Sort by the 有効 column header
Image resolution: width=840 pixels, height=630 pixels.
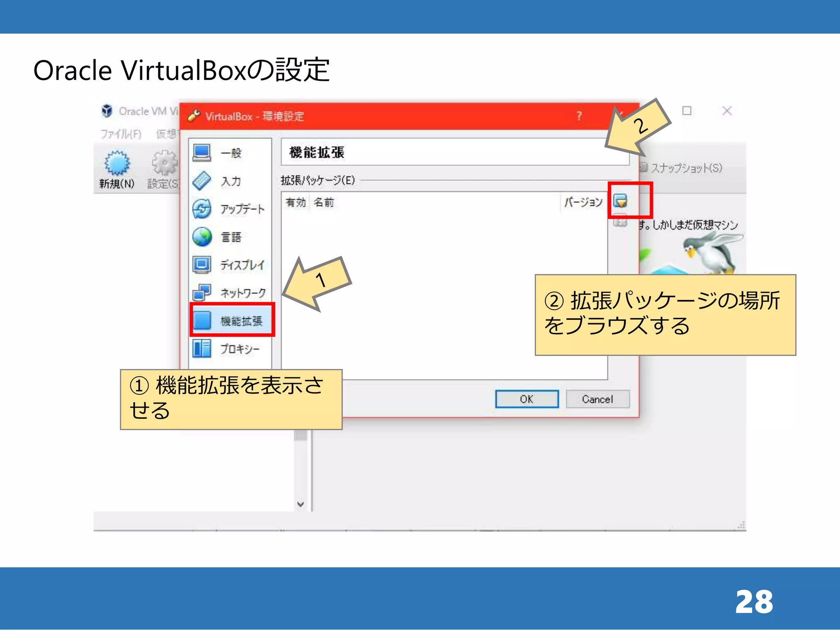click(296, 202)
